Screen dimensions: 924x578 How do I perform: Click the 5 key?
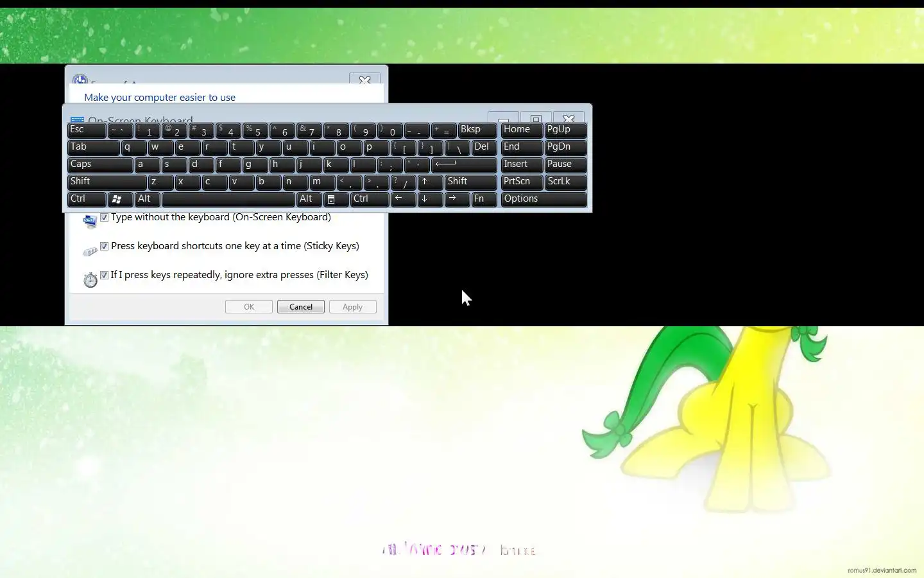(255, 130)
